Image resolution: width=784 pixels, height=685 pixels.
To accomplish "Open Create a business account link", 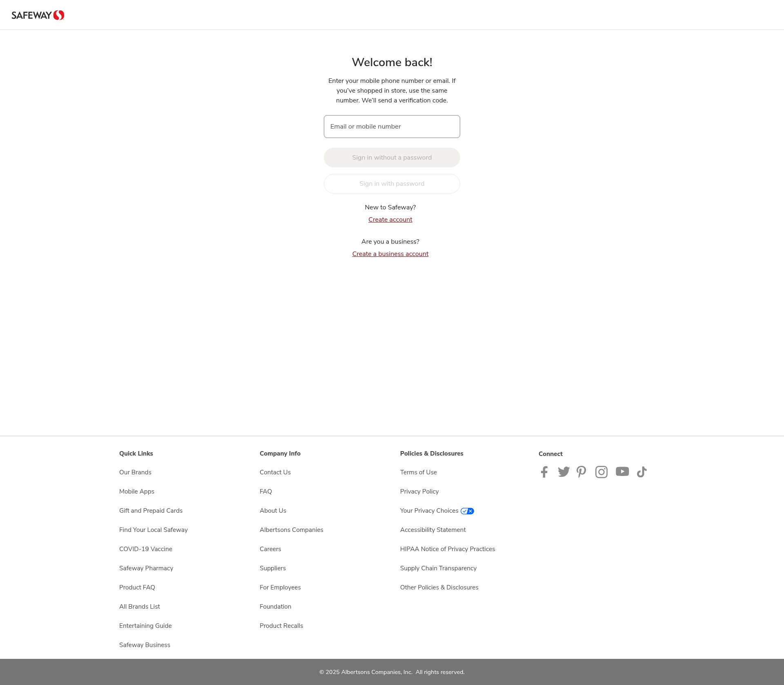I will [x=390, y=254].
